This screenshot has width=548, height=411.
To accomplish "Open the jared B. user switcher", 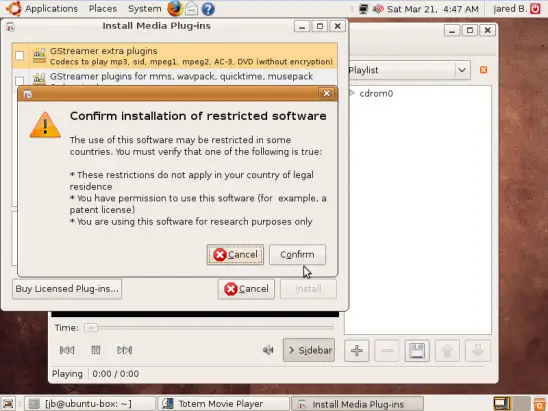I will click(510, 9).
